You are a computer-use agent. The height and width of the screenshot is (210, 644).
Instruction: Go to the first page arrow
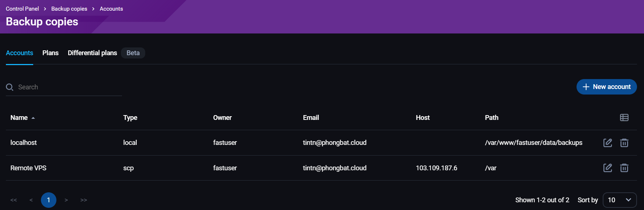coord(14,200)
